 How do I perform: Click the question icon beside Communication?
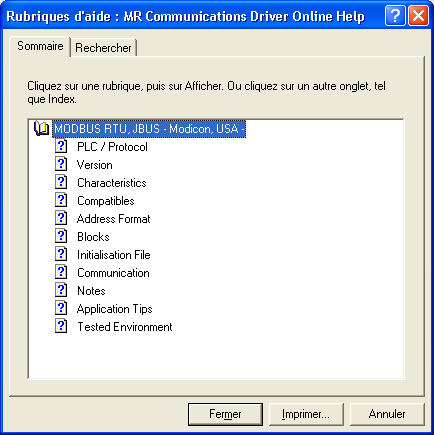click(x=61, y=272)
